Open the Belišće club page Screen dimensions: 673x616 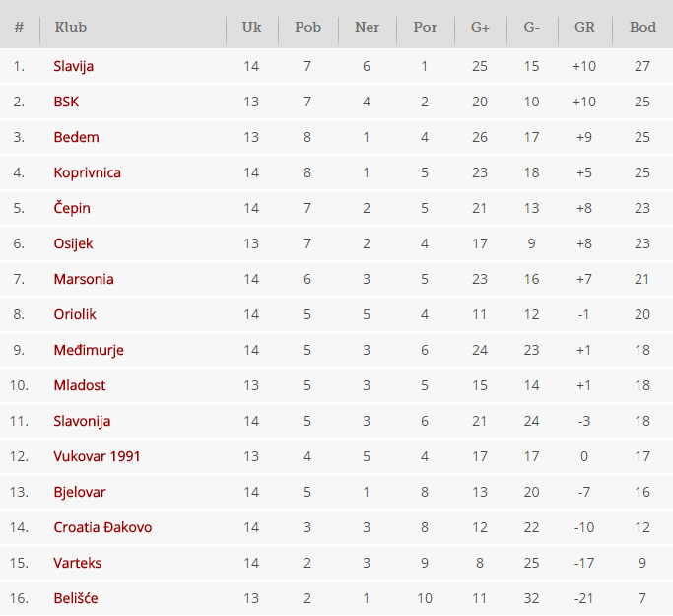(76, 598)
